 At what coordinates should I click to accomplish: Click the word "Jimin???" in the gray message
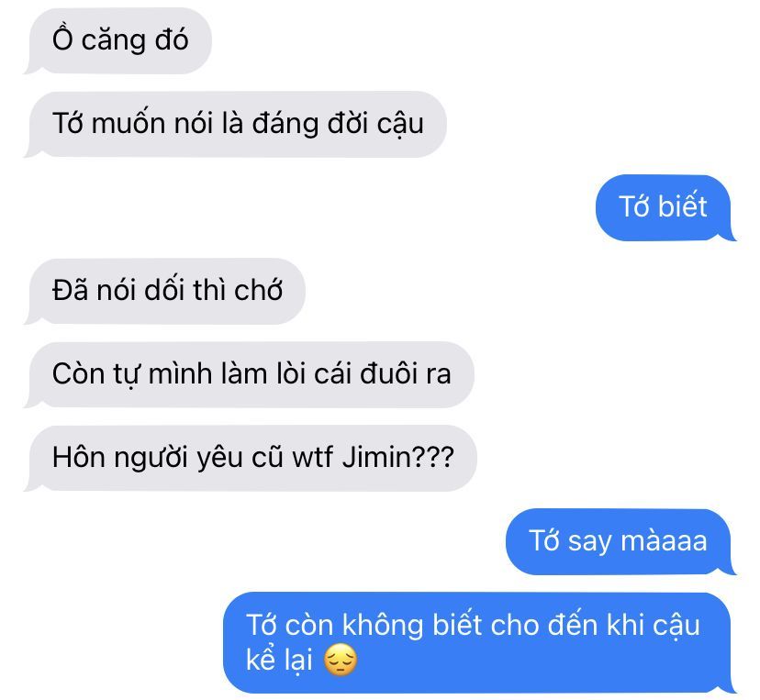click(398, 457)
